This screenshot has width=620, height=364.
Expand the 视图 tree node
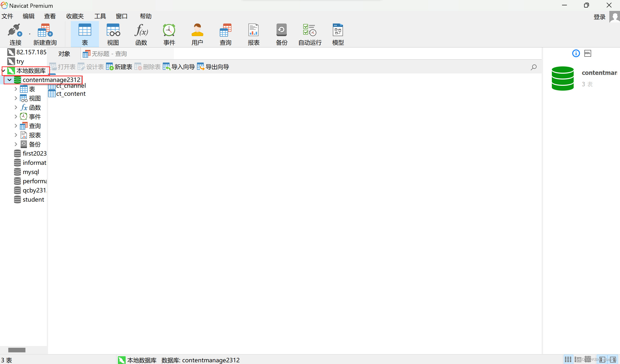[x=16, y=98]
